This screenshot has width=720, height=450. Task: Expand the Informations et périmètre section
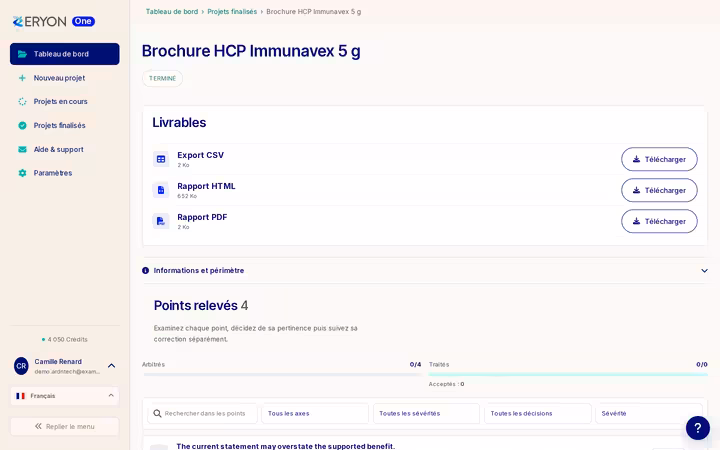pyautogui.click(x=425, y=270)
